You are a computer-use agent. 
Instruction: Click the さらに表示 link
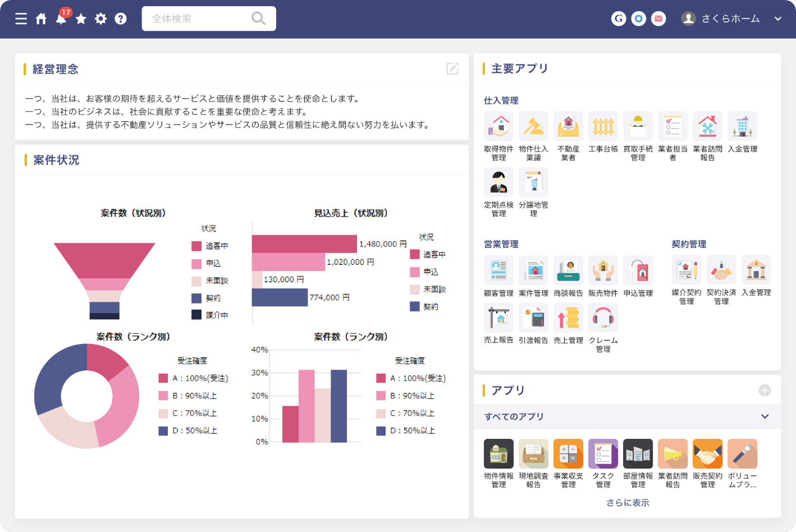point(628,503)
